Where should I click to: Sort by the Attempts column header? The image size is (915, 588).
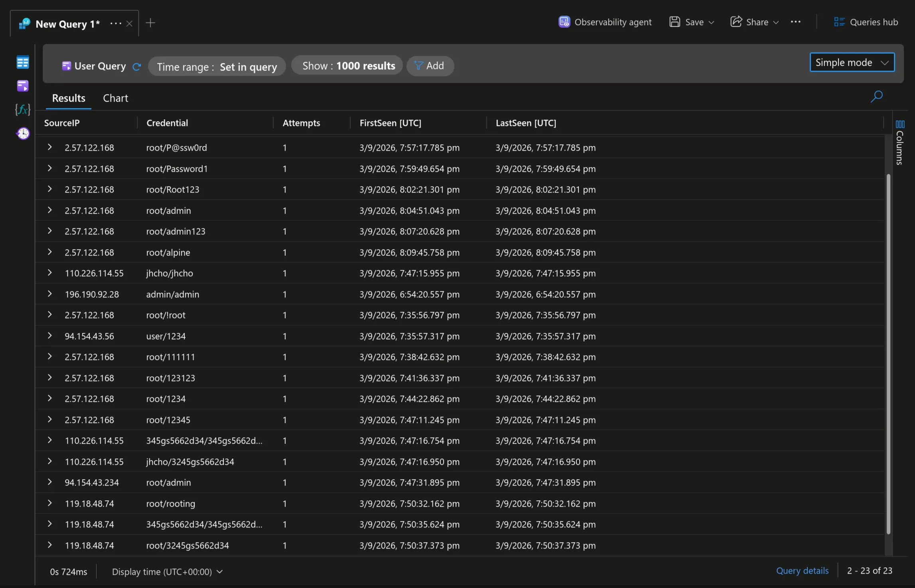pos(301,123)
